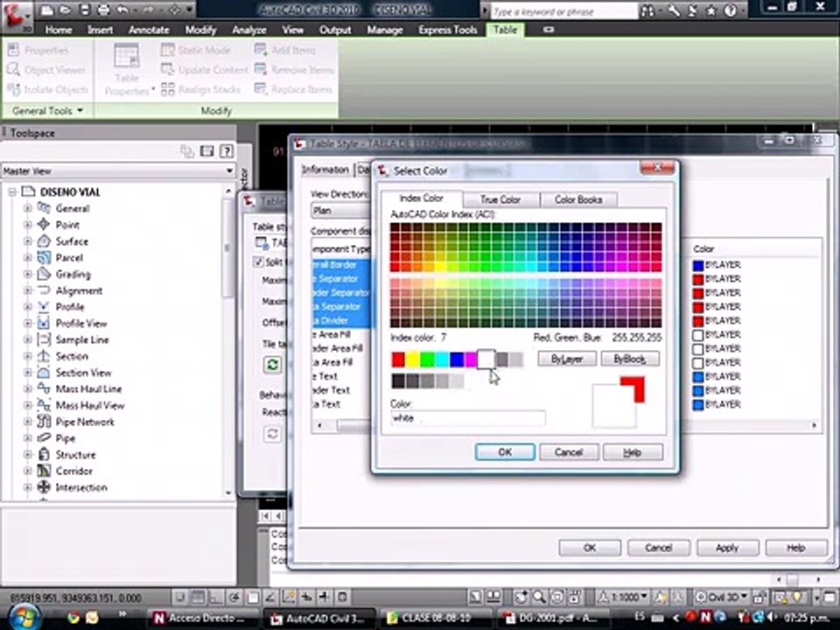Open the CLASE 08-08-10 taskbar item
Screen dimensions: 840x630
click(436, 618)
